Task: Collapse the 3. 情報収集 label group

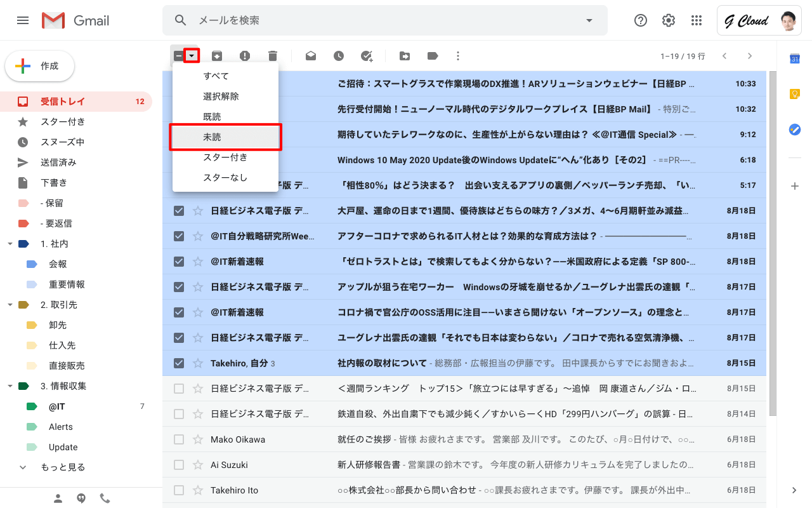Action: (10, 386)
